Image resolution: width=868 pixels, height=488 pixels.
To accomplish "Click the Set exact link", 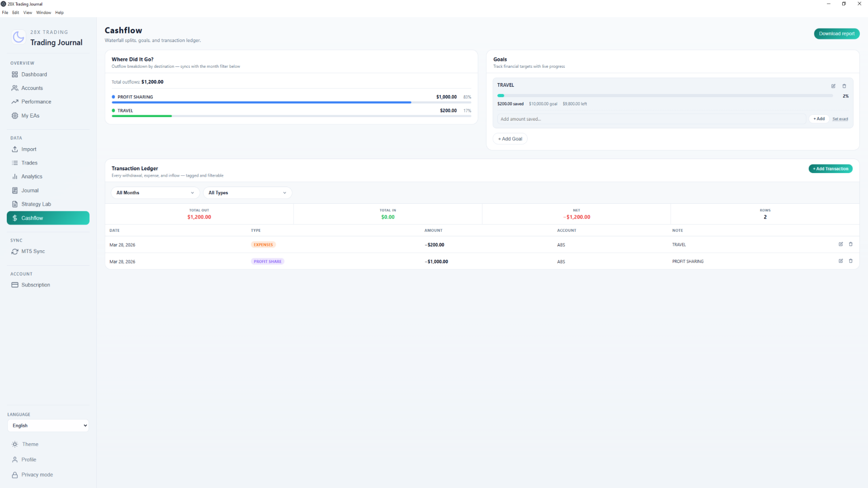I will coord(840,119).
